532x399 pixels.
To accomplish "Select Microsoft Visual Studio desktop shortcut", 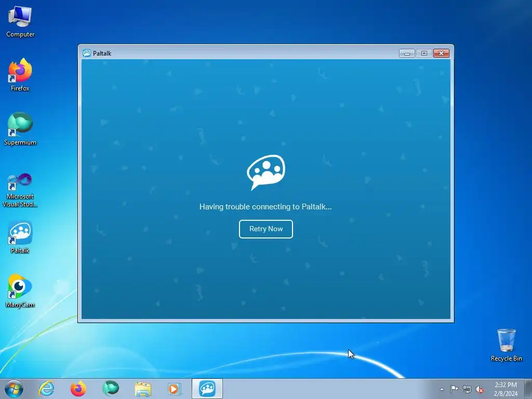I will click(x=20, y=190).
